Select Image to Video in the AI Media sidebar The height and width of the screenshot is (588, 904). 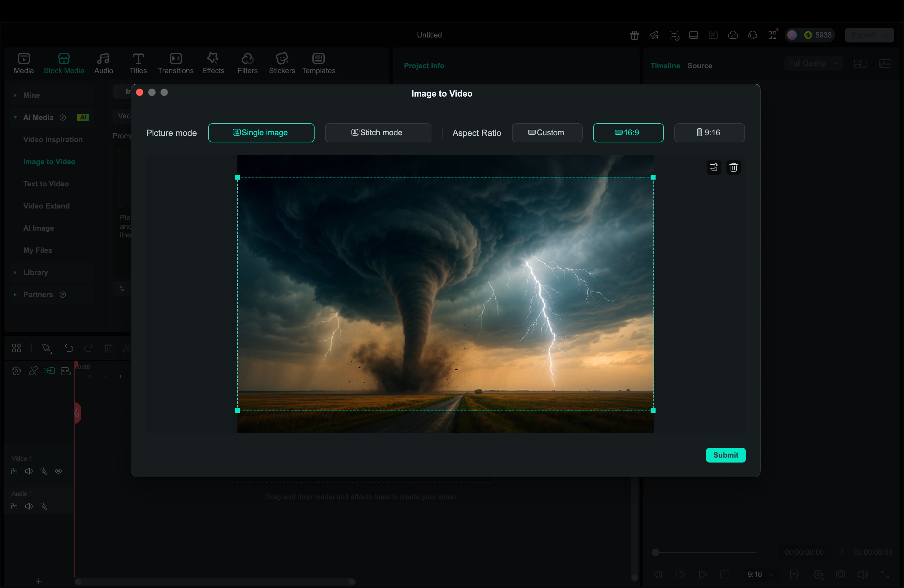coord(49,161)
